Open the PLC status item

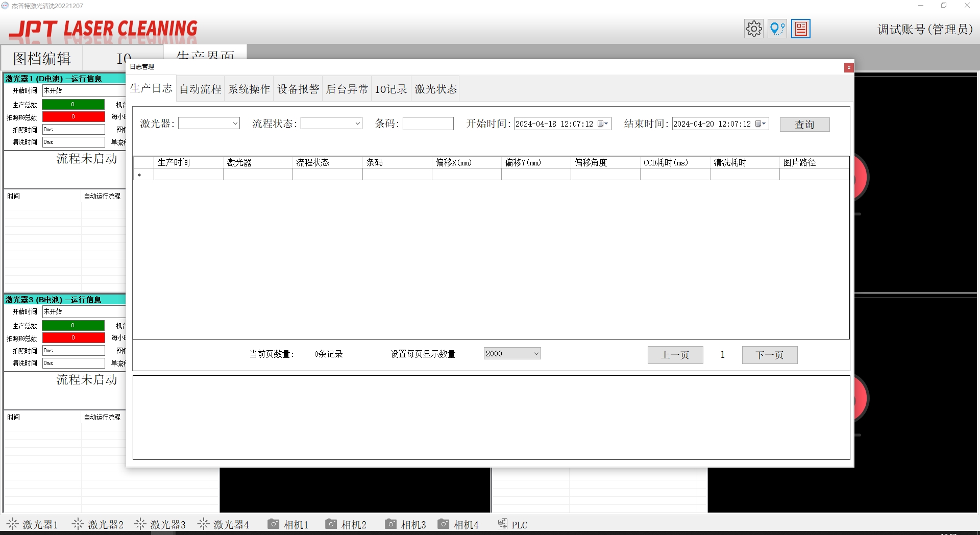pos(512,524)
